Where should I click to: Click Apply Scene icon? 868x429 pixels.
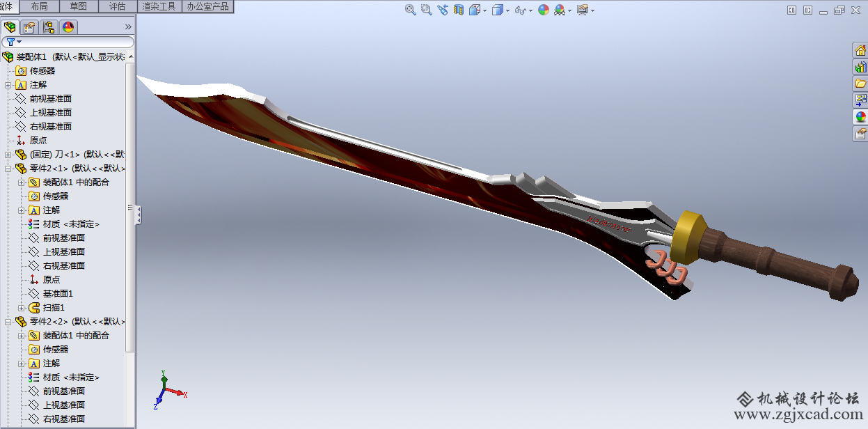pos(560,10)
